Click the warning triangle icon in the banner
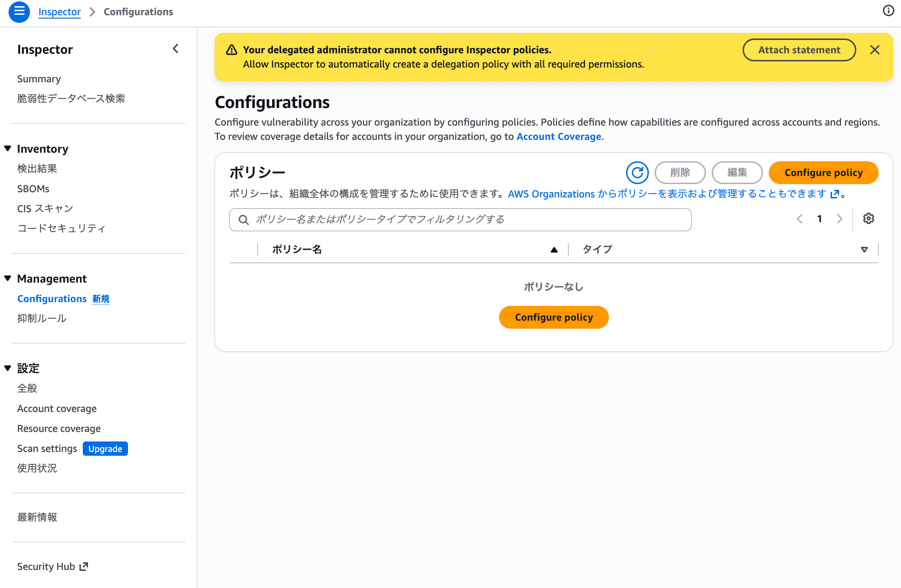The image size is (901, 588). 232,50
